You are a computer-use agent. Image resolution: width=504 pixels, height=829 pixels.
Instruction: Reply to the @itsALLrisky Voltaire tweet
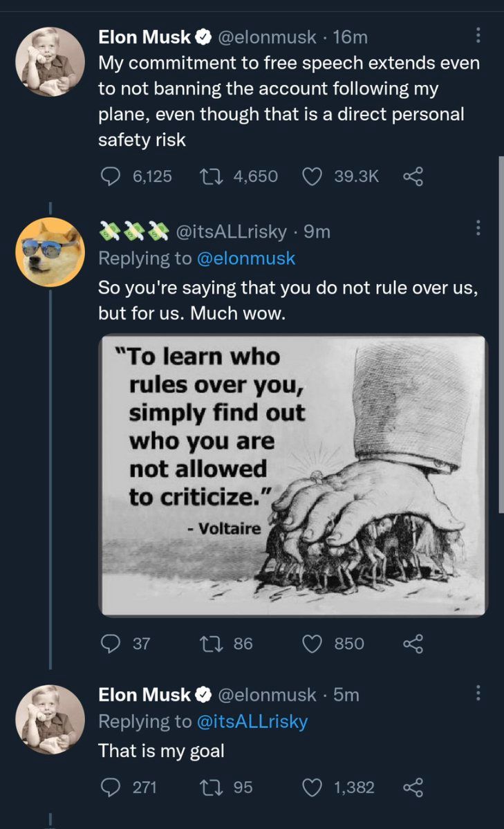pos(111,644)
